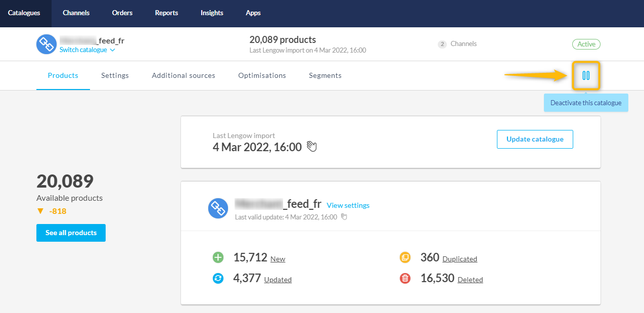Expand the Switch catalogue dropdown

pyautogui.click(x=87, y=50)
